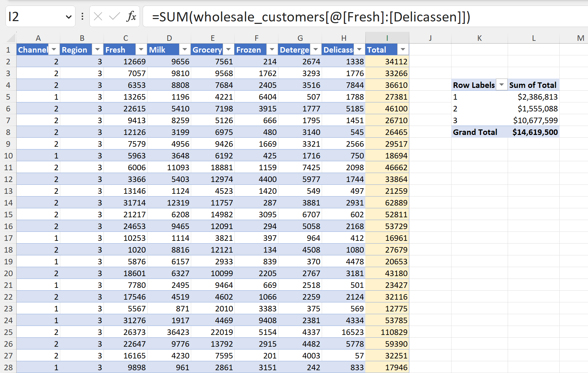Click the Cancel X icon in formula bar

pyautogui.click(x=98, y=16)
